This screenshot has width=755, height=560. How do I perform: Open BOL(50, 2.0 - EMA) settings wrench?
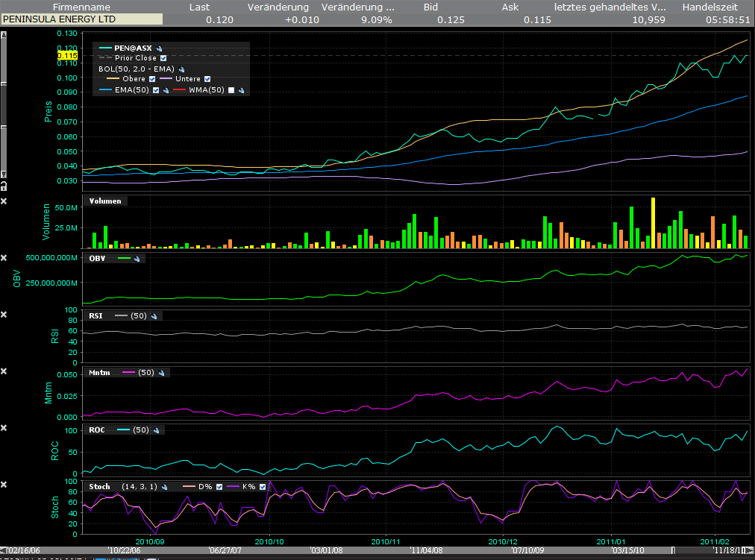pyautogui.click(x=182, y=69)
